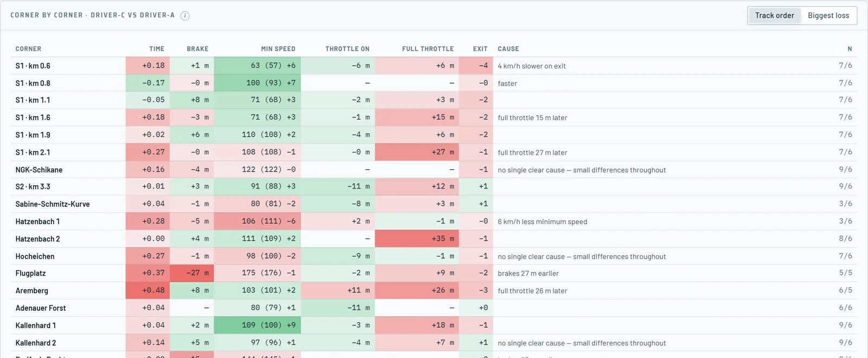Click the 'brakes 27 m earlier' cause

[528, 274]
